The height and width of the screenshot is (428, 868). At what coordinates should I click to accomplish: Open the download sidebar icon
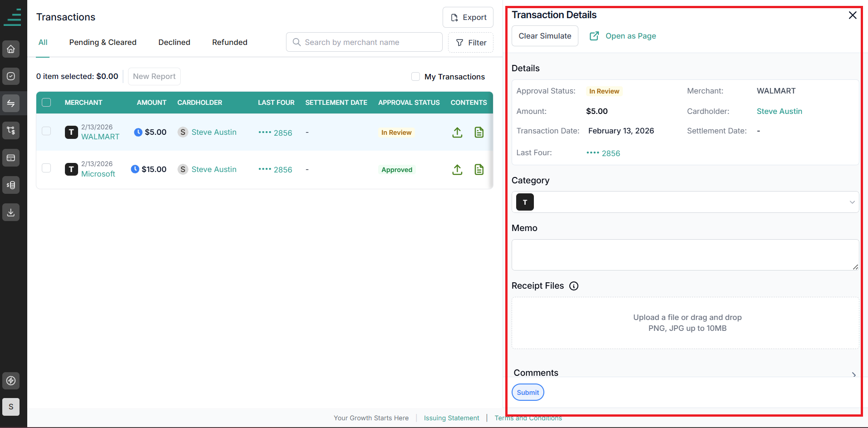coord(11,212)
